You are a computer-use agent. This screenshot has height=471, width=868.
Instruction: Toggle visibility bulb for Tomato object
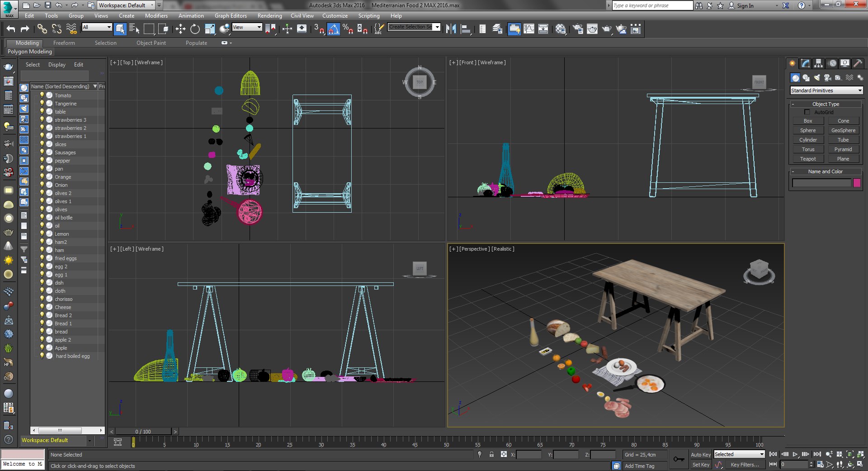coord(42,95)
